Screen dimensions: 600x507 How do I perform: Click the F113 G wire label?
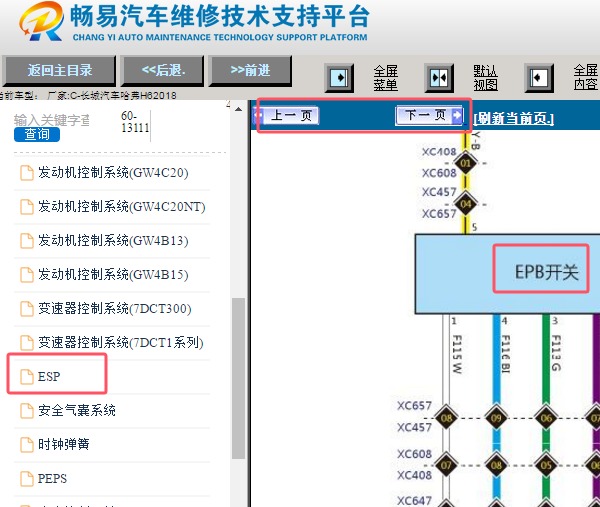click(556, 353)
